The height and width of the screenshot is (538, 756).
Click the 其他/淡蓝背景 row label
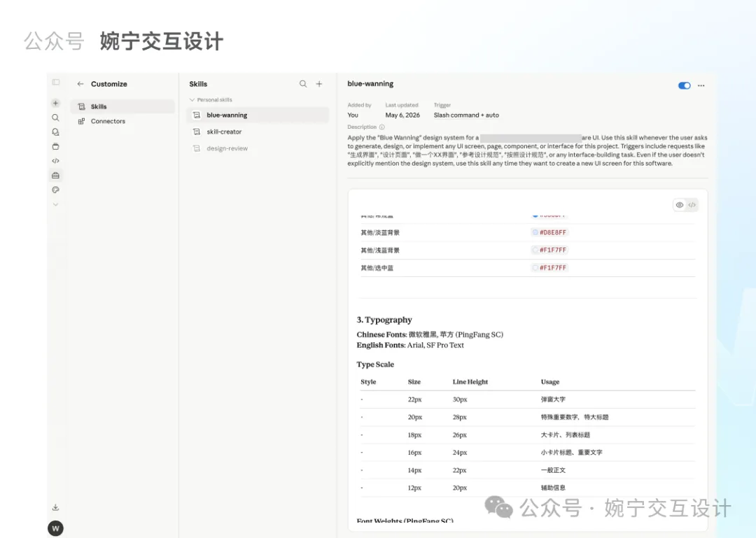[x=380, y=232]
